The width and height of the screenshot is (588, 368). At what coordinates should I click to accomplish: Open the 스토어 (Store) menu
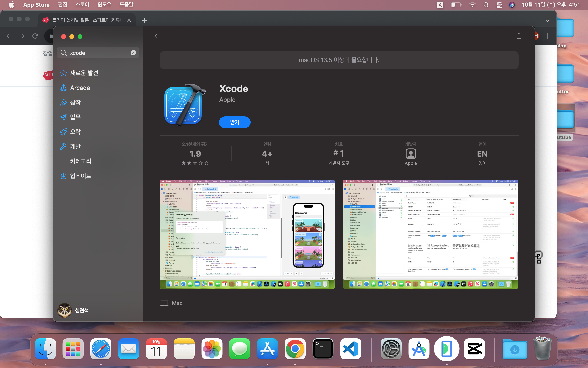click(x=82, y=5)
